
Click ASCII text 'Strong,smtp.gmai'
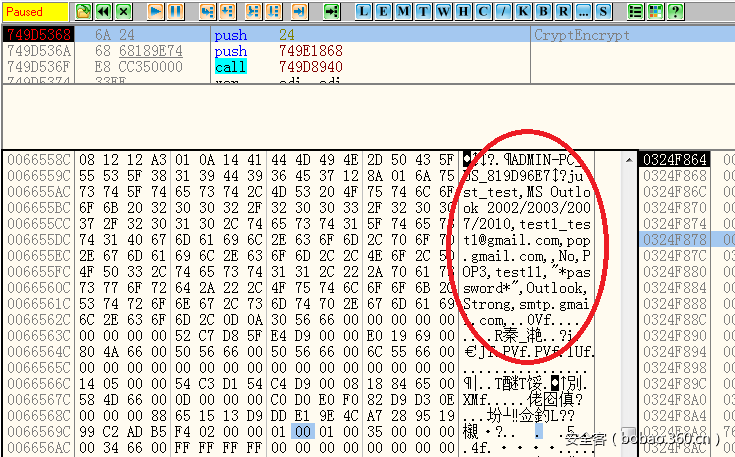pos(527,304)
